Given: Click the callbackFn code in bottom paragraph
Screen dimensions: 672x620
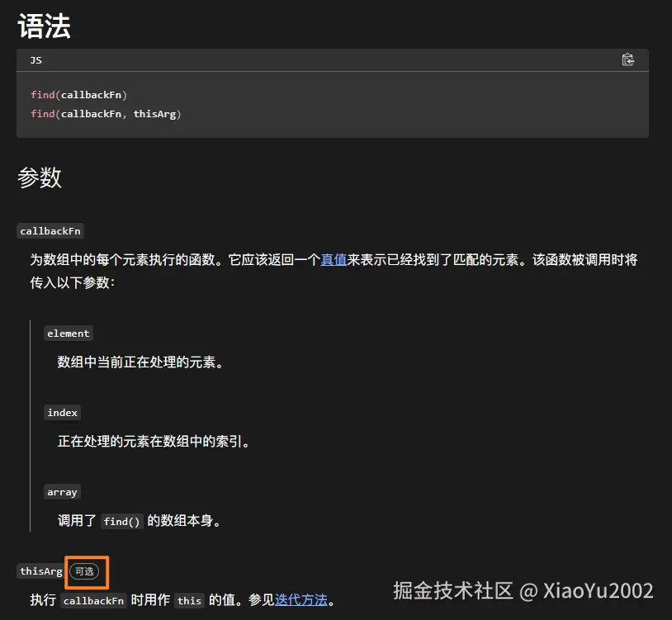Looking at the screenshot, I should [92, 601].
